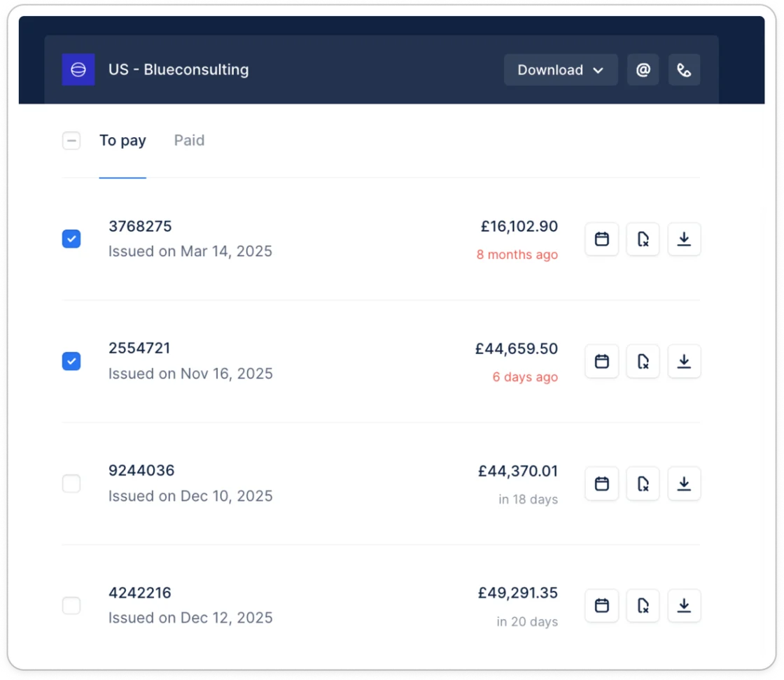Uncheck invoice 2554721 checkbox
The height and width of the screenshot is (680, 784).
point(71,361)
